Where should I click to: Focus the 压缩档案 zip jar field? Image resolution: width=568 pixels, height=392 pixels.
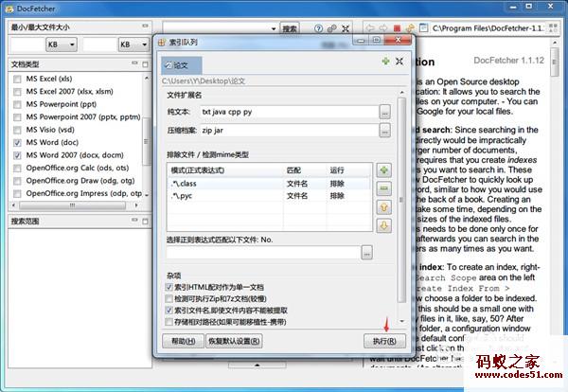289,131
